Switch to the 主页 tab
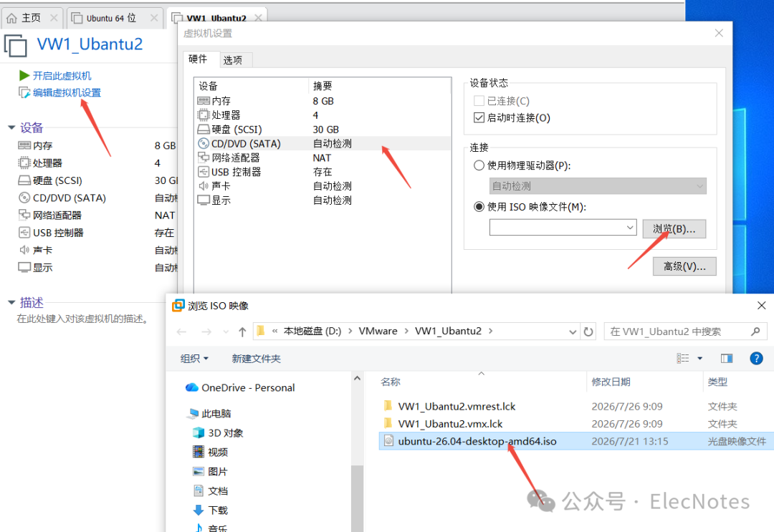The image size is (774, 532). pos(32,18)
